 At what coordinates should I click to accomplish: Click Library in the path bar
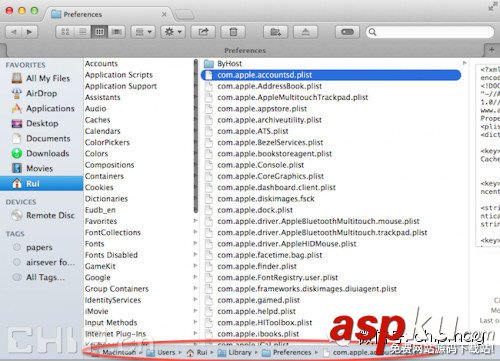pyautogui.click(x=235, y=352)
